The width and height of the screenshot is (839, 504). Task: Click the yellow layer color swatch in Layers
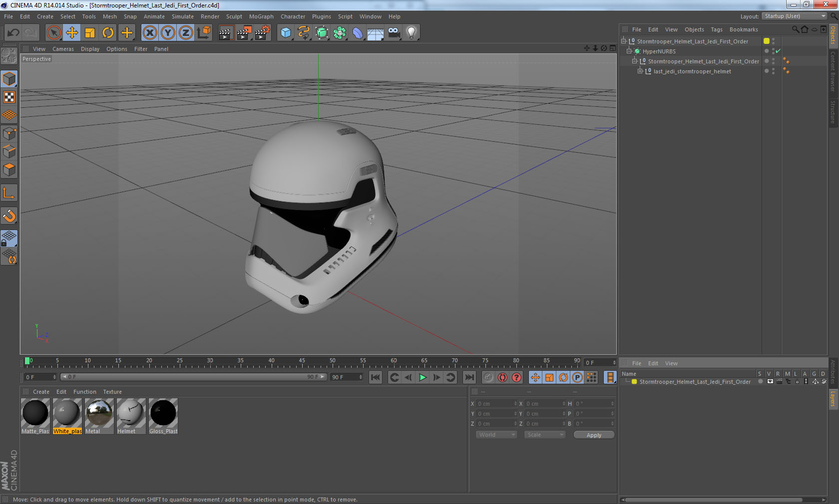[634, 382]
